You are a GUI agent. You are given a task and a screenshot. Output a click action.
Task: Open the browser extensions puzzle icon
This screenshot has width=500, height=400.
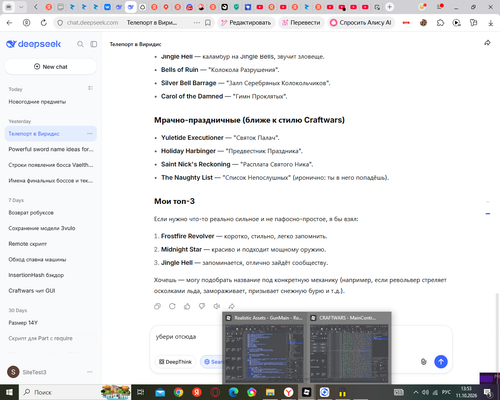pyautogui.click(x=440, y=23)
